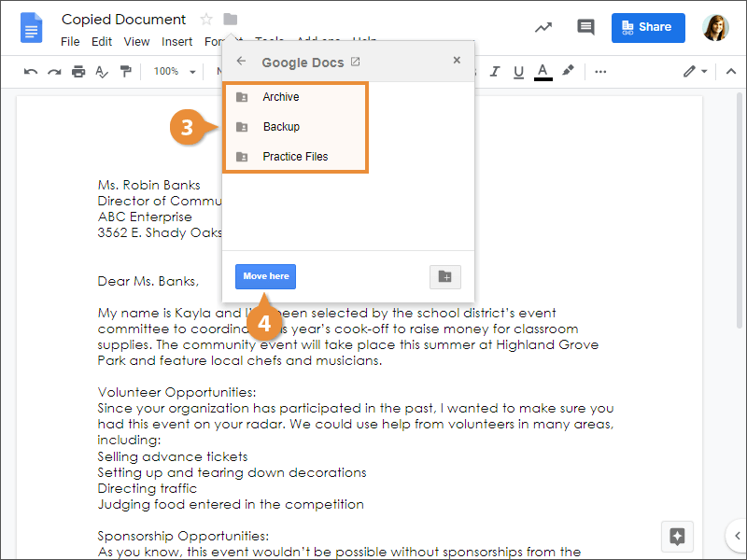747x560 pixels.
Task: Open the comment history icon
Action: pyautogui.click(x=585, y=28)
